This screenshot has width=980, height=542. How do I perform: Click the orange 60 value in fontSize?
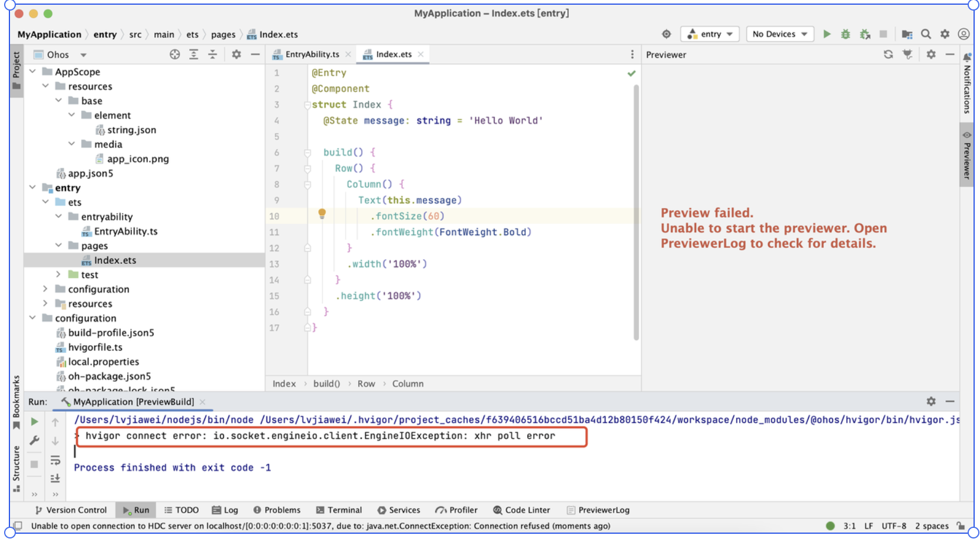[x=433, y=216]
